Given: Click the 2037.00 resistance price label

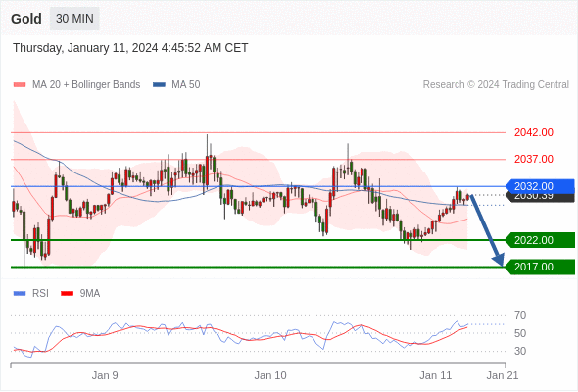Looking at the screenshot, I should coord(534,160).
